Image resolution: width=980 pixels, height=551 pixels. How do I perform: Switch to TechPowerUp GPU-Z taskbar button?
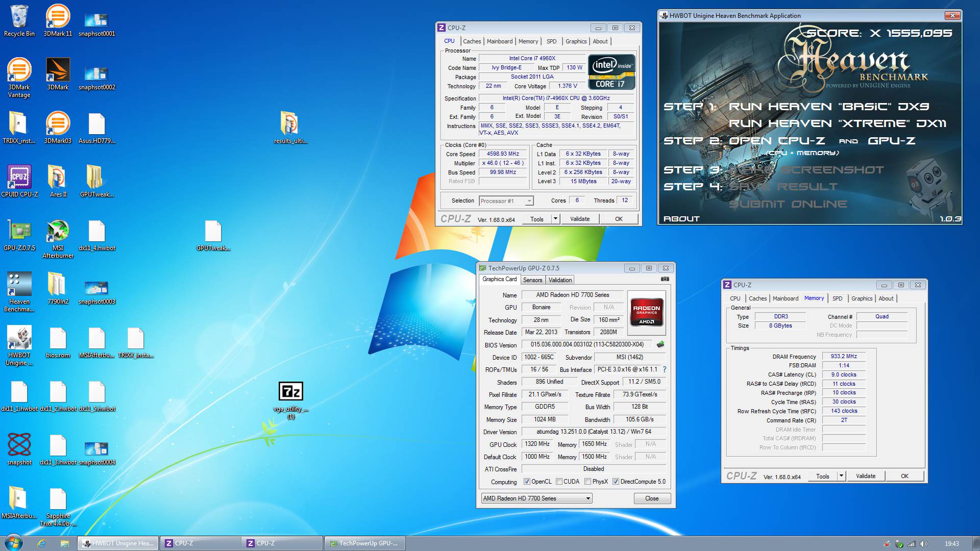pyautogui.click(x=365, y=543)
